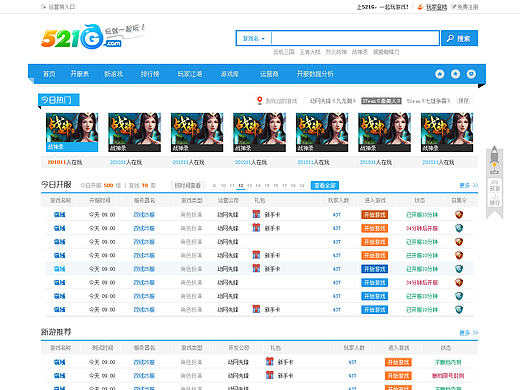Click the 运营商入口 link at the top left
This screenshot has height=390, width=520.
coord(62,7)
